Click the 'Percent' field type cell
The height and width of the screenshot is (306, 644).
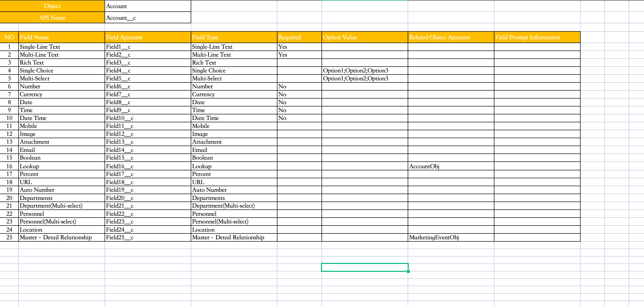234,174
